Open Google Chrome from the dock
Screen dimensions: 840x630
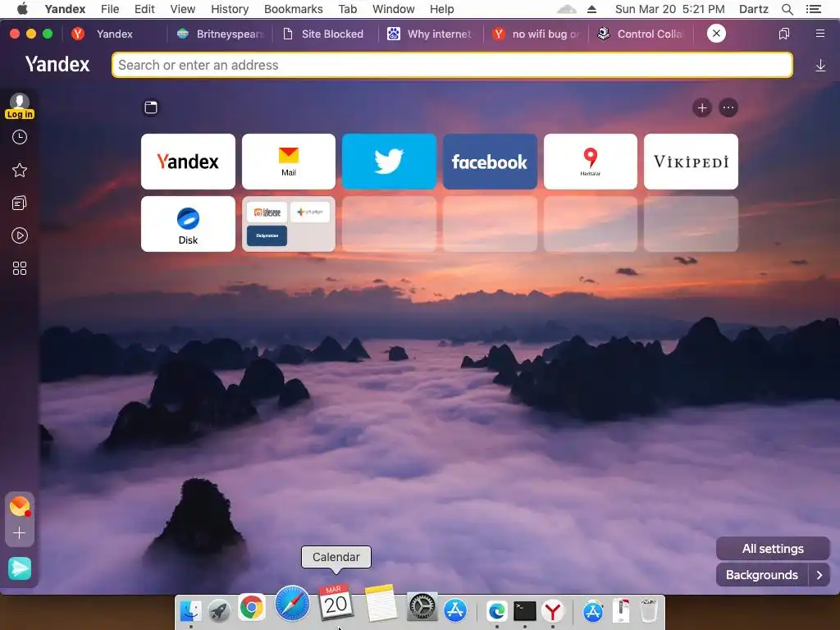[251, 608]
